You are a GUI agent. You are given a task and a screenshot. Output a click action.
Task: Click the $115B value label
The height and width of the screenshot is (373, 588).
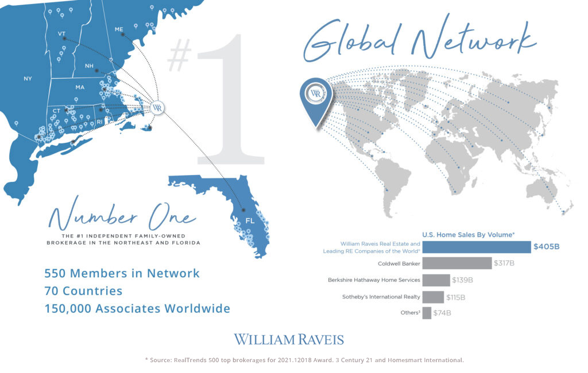455,298
